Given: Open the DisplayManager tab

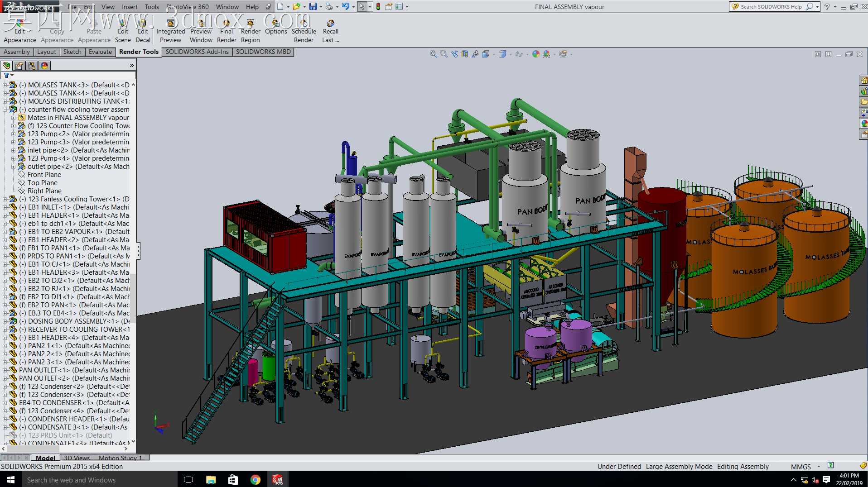Looking at the screenshot, I should tap(44, 66).
